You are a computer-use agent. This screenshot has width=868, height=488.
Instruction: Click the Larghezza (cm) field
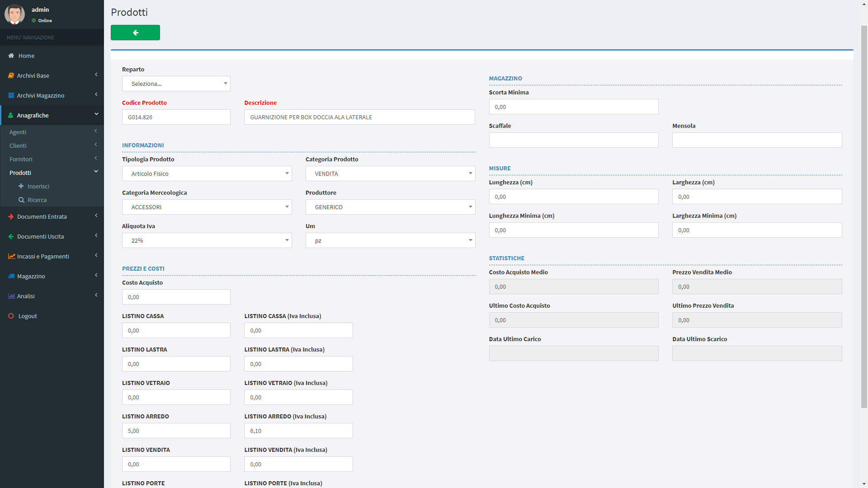[757, 197]
